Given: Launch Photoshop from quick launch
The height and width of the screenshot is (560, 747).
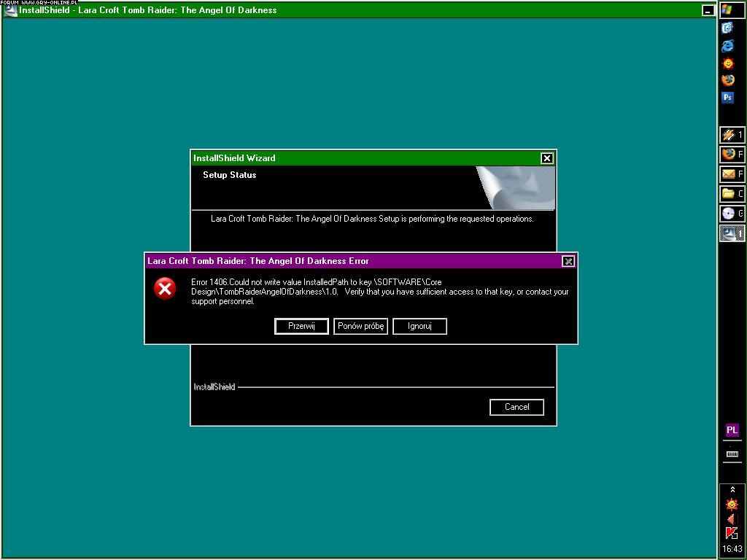Looking at the screenshot, I should [x=727, y=98].
